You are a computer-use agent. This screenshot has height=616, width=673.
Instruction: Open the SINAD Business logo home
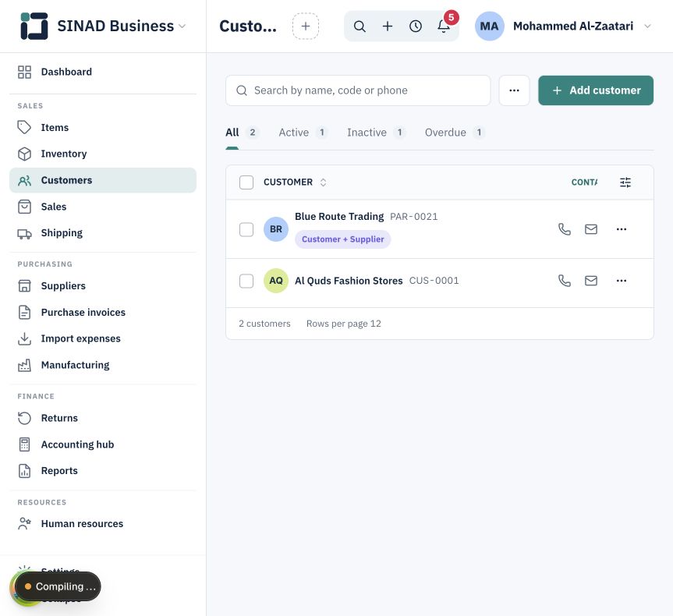point(34,27)
